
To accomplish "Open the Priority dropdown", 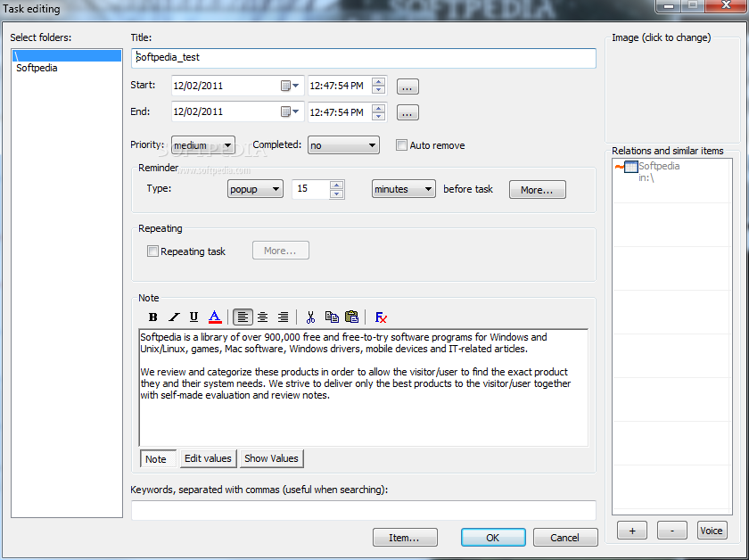I will tap(203, 145).
